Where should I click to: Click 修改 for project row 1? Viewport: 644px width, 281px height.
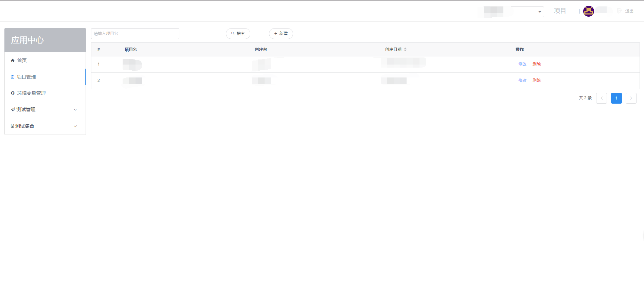[x=522, y=64]
